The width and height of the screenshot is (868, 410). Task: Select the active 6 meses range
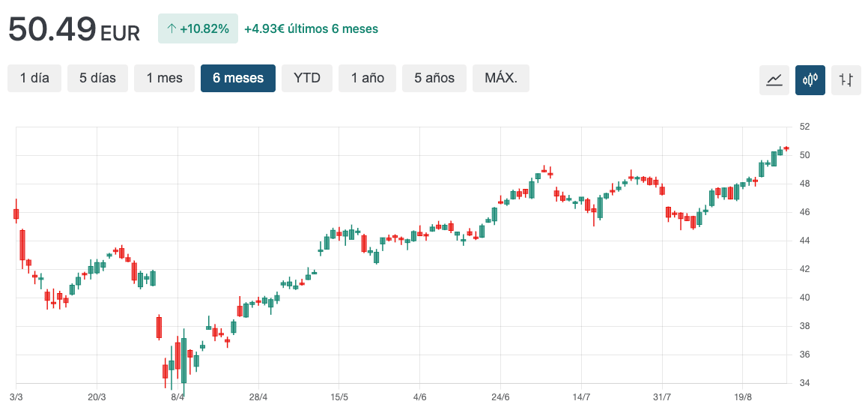click(x=238, y=78)
